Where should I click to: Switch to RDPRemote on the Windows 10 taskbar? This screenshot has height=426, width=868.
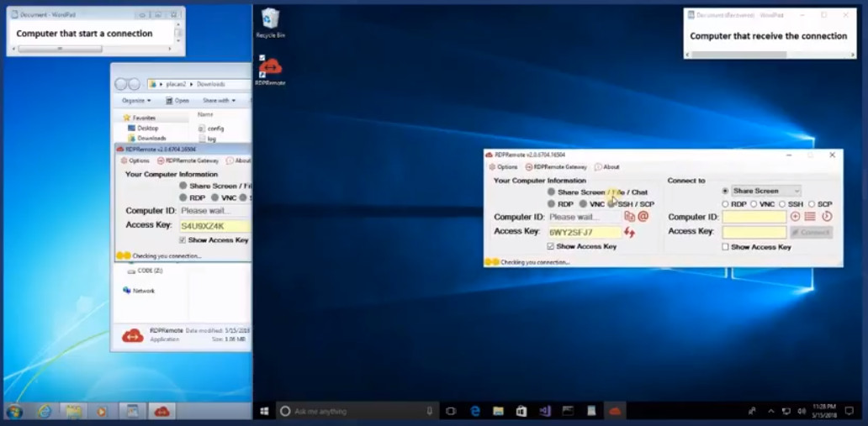[615, 411]
